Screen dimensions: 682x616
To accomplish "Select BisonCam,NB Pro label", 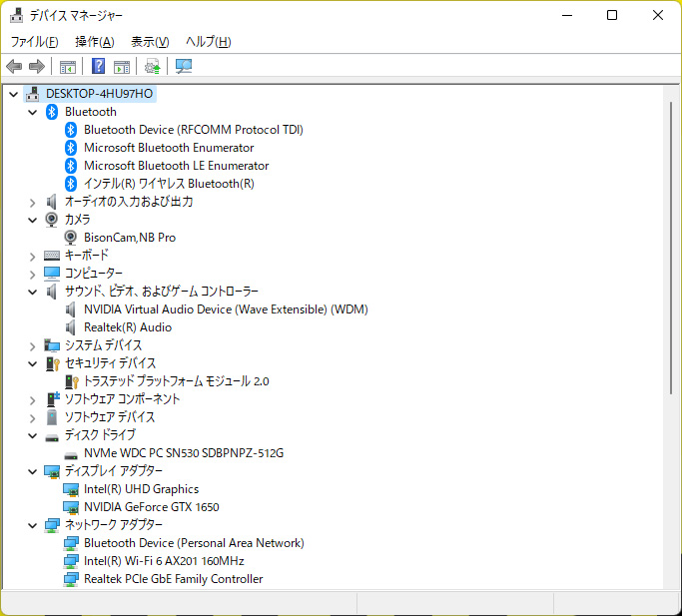I will click(x=130, y=238).
